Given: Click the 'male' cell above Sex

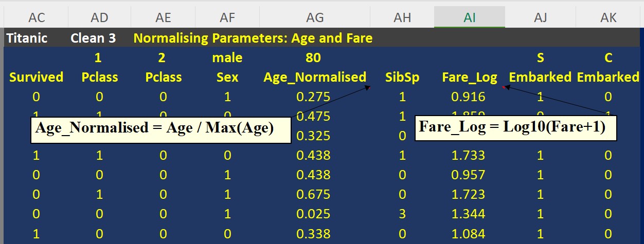Looking at the screenshot, I should click(x=227, y=58).
